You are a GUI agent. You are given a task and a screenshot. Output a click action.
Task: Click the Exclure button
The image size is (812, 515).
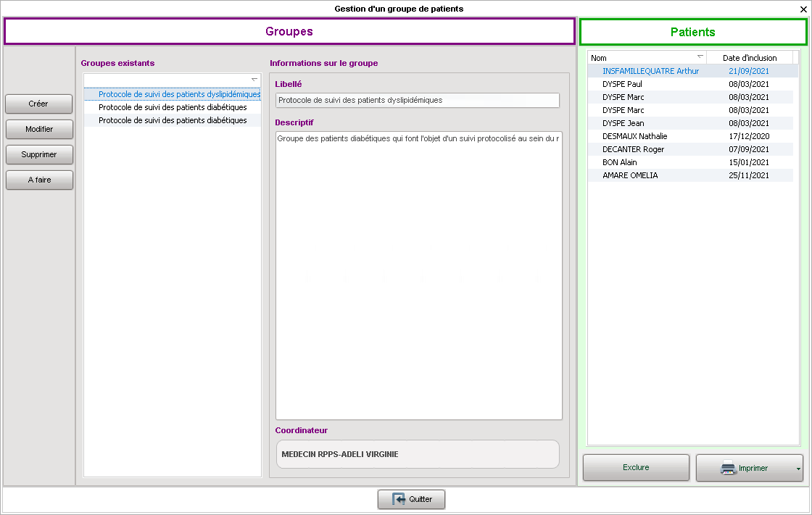point(636,468)
